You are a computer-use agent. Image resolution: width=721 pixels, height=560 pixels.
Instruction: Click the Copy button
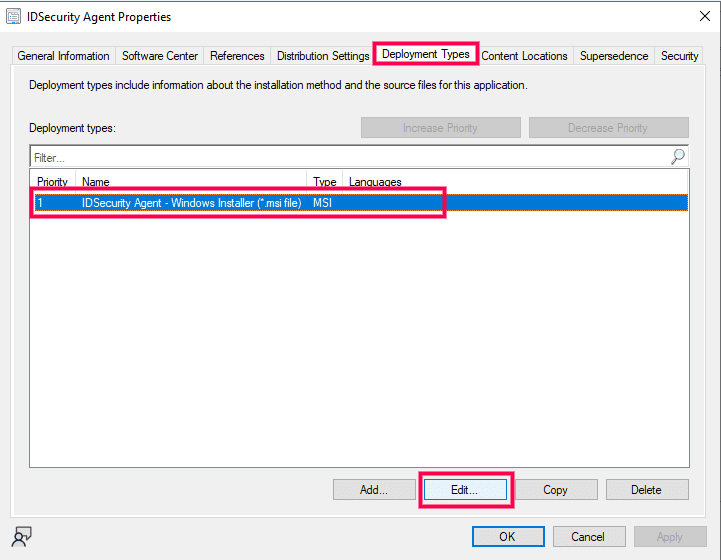pos(556,490)
